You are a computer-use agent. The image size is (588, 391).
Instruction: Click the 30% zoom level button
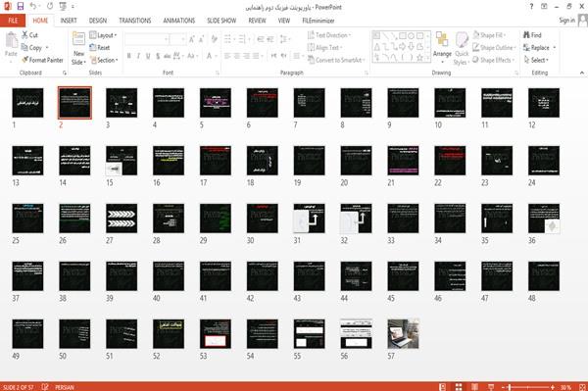566,387
